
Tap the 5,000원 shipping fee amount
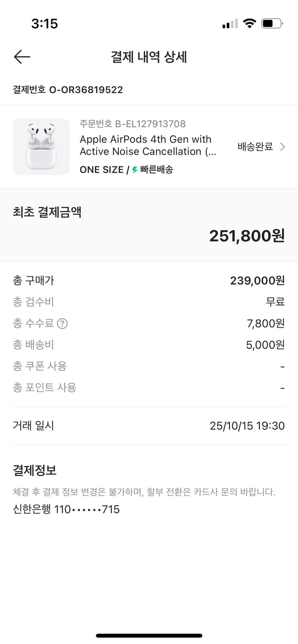tap(265, 345)
